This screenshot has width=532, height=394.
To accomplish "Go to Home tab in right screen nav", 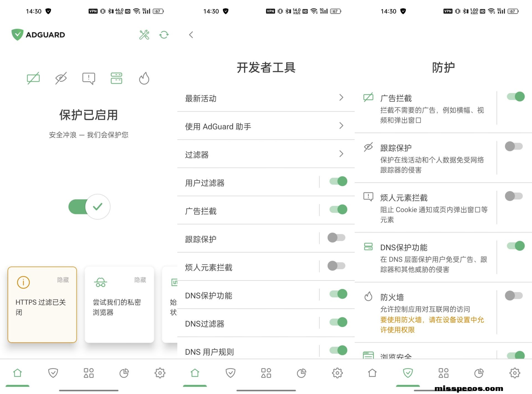I will point(372,373).
